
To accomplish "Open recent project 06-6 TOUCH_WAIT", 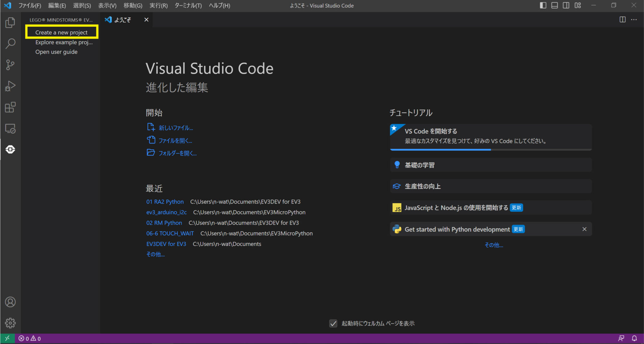I will pos(170,233).
